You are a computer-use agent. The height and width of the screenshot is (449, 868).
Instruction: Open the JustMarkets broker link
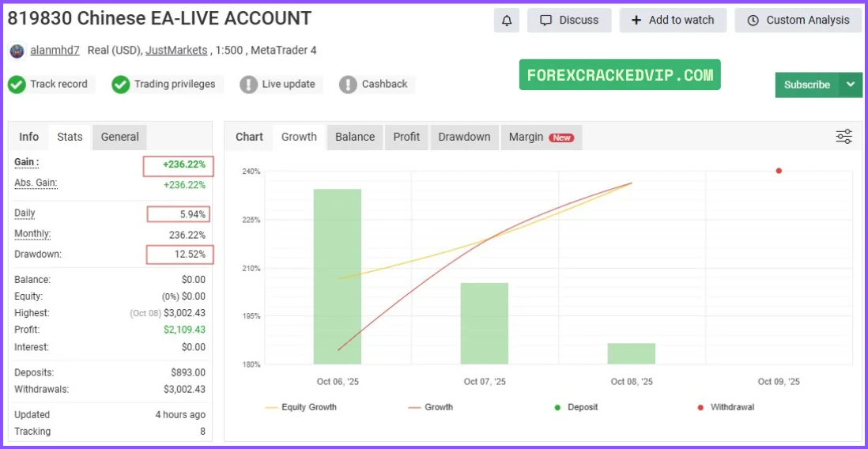(x=177, y=51)
